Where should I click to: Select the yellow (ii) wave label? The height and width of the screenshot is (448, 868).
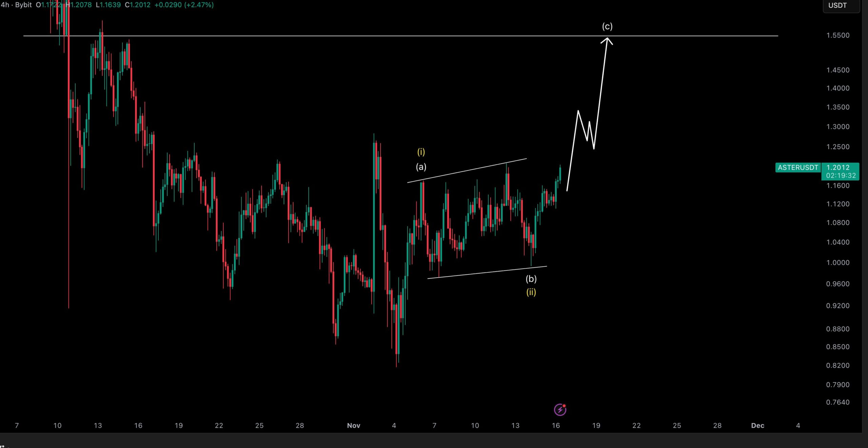531,292
